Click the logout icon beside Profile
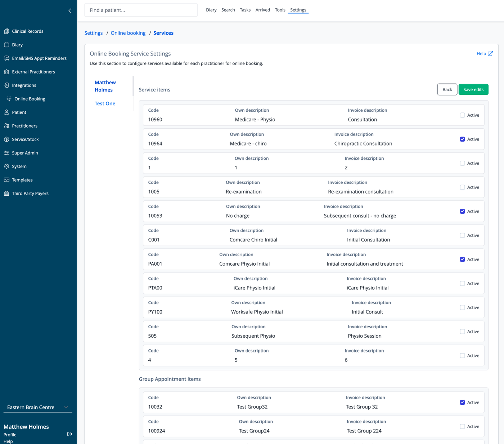This screenshot has width=504, height=444. [70, 434]
